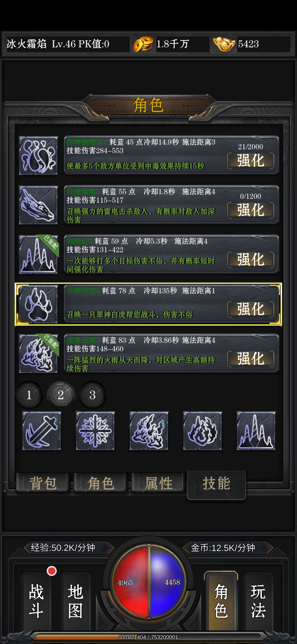Tap the gold ingot currency icon

[x=224, y=44]
